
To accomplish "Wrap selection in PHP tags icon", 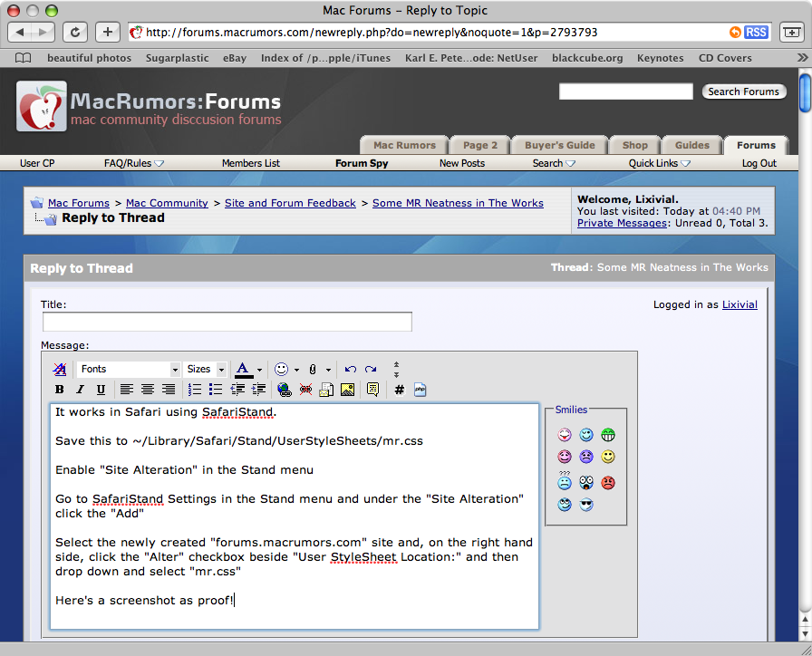I will pyautogui.click(x=420, y=390).
